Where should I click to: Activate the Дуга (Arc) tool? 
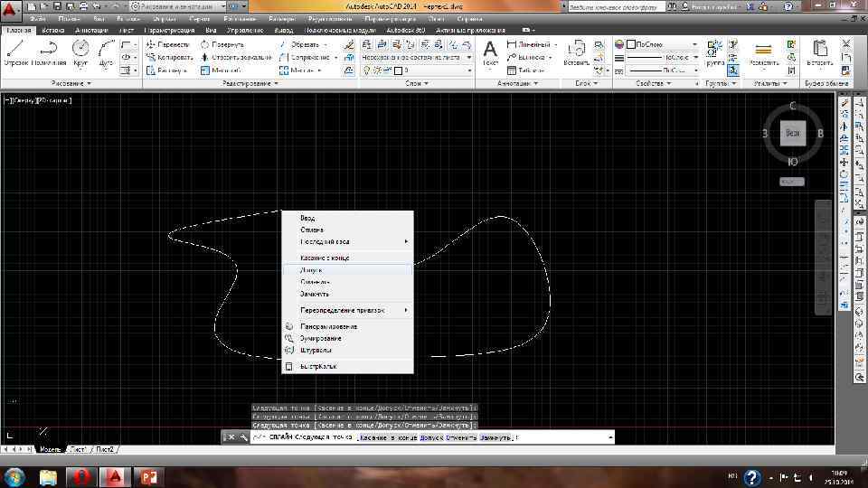tap(106, 52)
